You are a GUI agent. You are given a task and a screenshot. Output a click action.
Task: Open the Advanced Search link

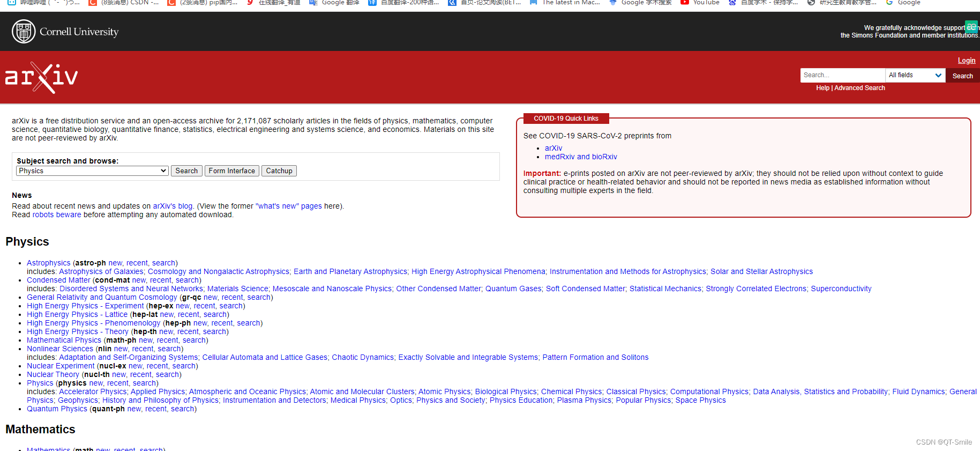[x=859, y=88]
